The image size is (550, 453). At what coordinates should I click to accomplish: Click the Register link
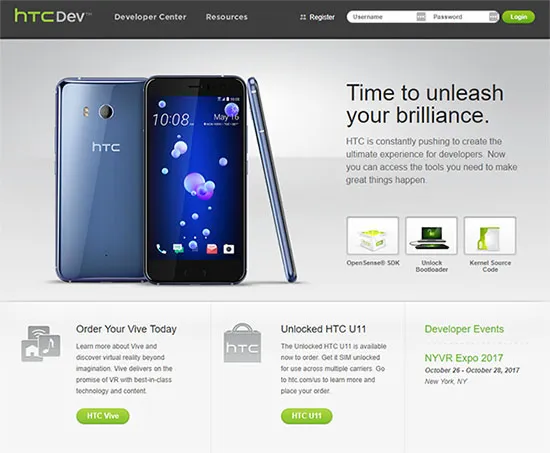coord(322,17)
